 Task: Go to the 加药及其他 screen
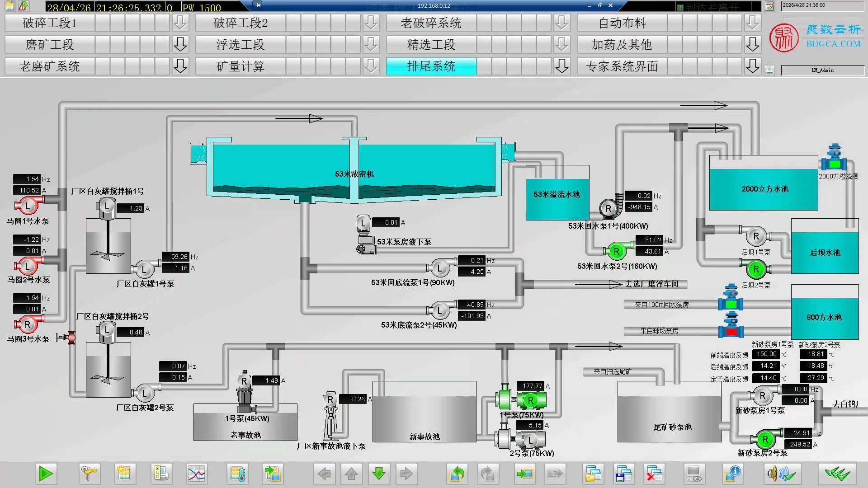622,44
